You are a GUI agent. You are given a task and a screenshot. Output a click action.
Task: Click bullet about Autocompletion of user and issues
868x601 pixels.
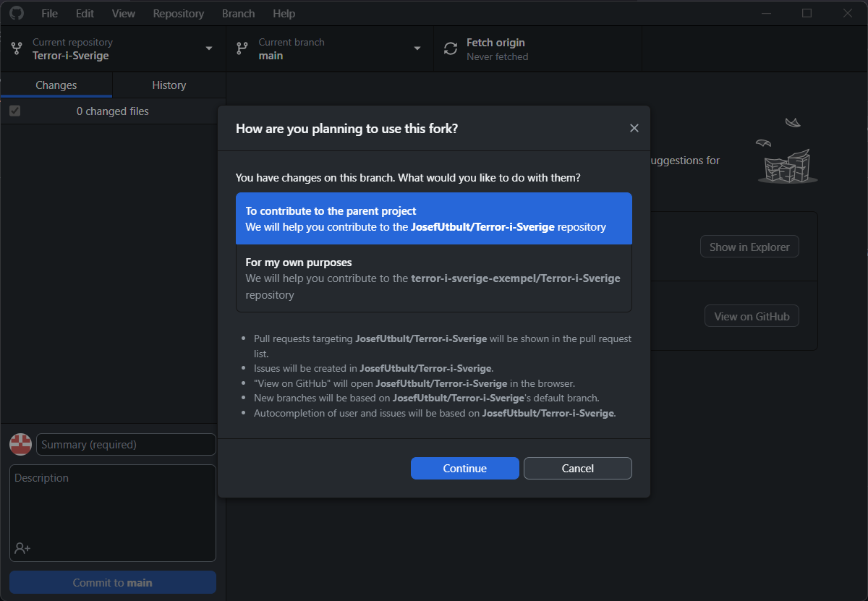coord(435,413)
